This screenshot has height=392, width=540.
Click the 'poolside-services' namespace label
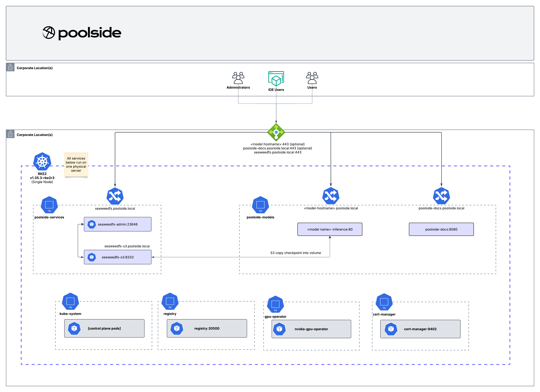click(49, 217)
